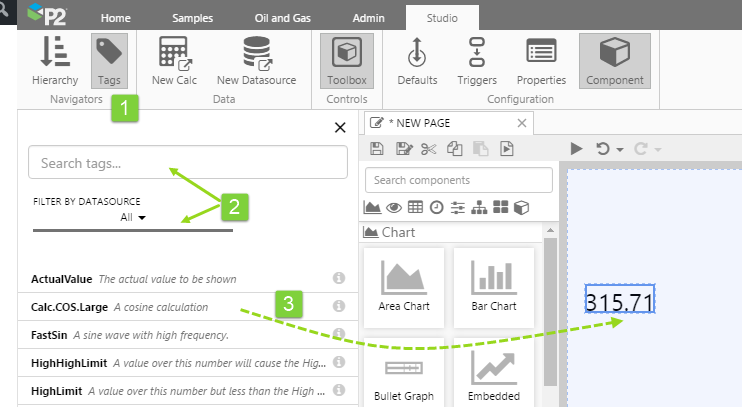The image size is (742, 407).
Task: Close the NEW PAGE tab
Action: tap(522, 123)
